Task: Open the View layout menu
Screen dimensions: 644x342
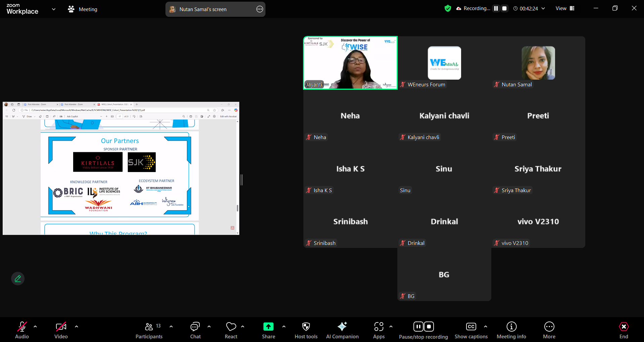Action: pyautogui.click(x=565, y=8)
